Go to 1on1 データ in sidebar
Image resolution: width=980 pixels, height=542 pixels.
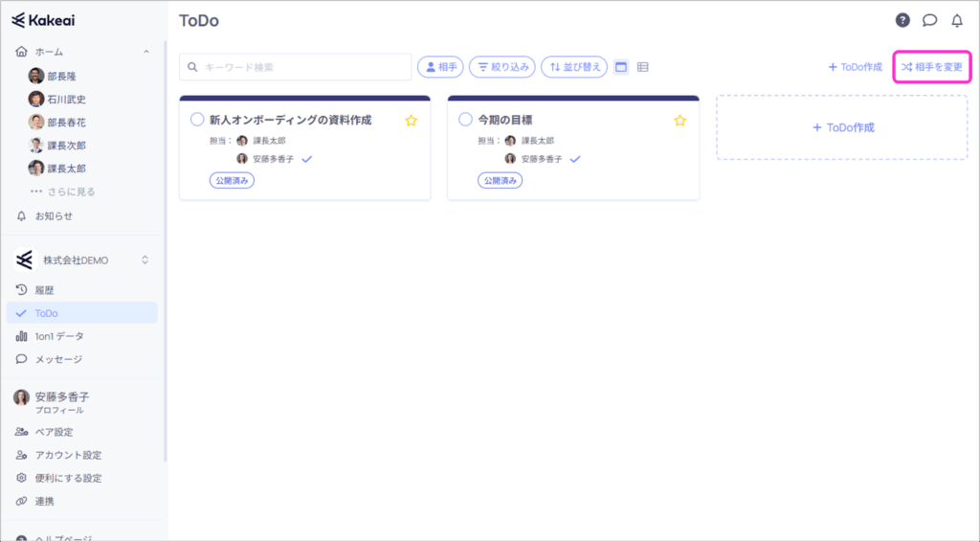click(x=59, y=336)
